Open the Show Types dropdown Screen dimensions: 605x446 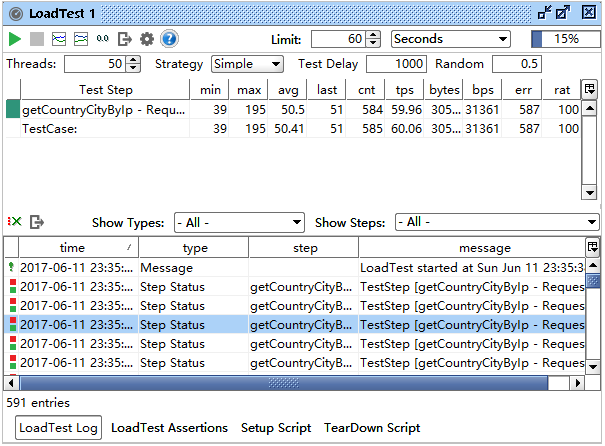[239, 222]
